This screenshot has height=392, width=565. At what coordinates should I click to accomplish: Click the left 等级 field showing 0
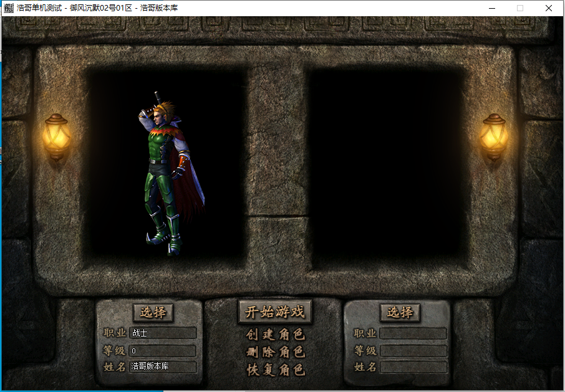click(163, 351)
